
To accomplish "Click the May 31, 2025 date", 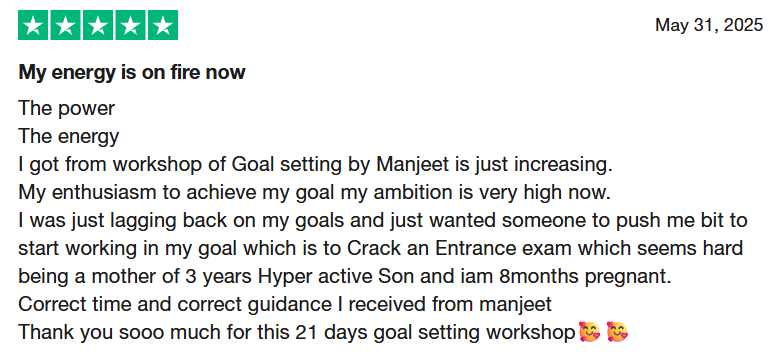I will [709, 25].
